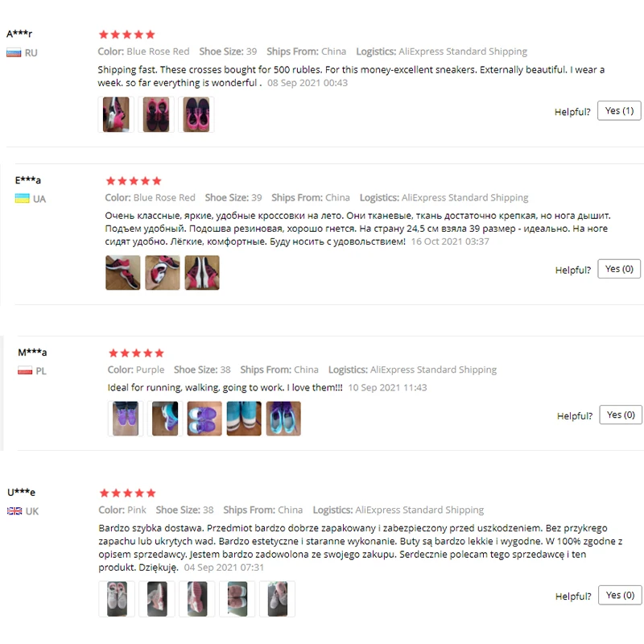
Task: Click the Polish flag icon beside PL
Action: tap(25, 370)
